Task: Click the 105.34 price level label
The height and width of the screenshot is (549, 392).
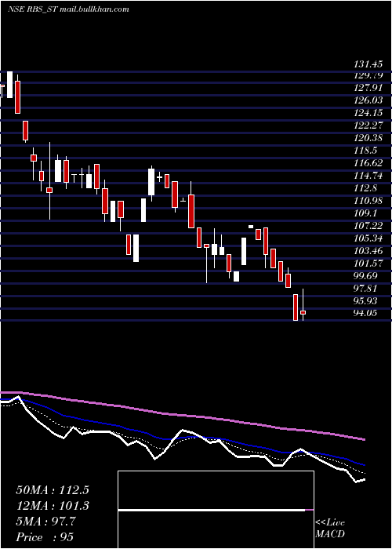Action: (x=368, y=238)
